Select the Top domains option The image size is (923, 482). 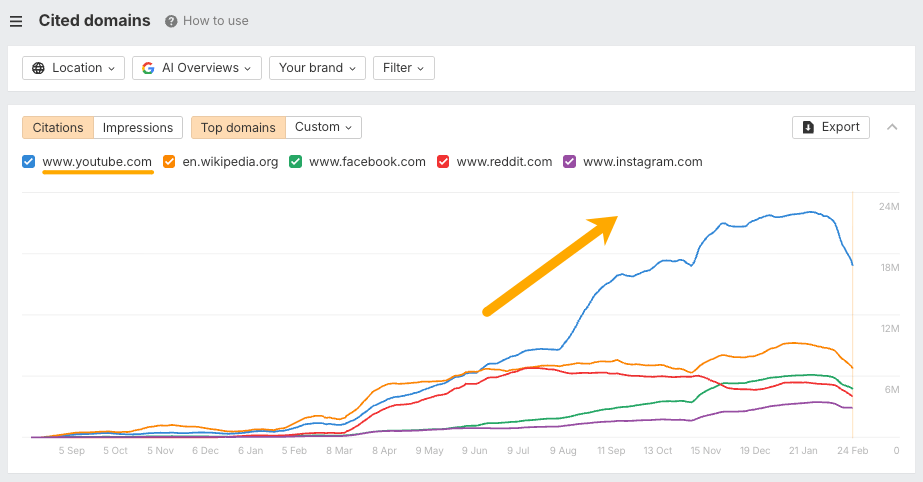(238, 127)
